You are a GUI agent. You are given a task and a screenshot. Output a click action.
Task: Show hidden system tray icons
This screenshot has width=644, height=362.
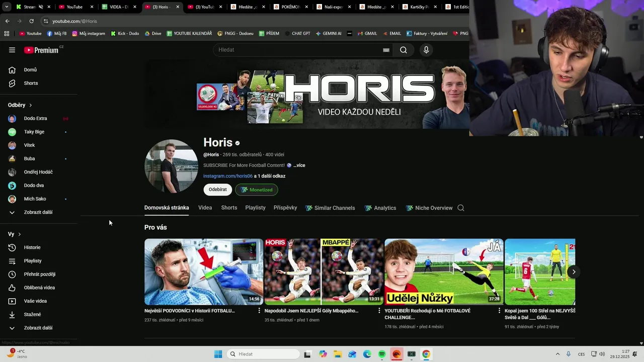tap(557, 354)
